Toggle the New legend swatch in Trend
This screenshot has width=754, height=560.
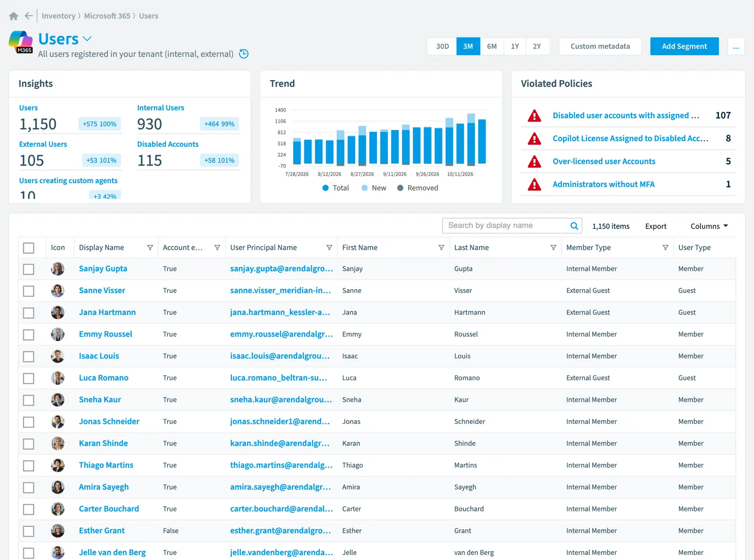pos(365,188)
